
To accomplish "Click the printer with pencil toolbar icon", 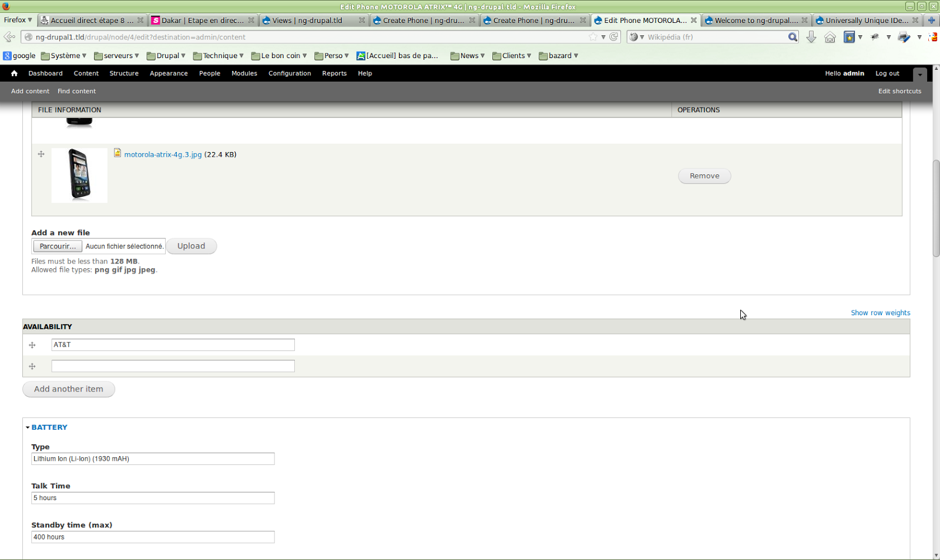I will [904, 37].
